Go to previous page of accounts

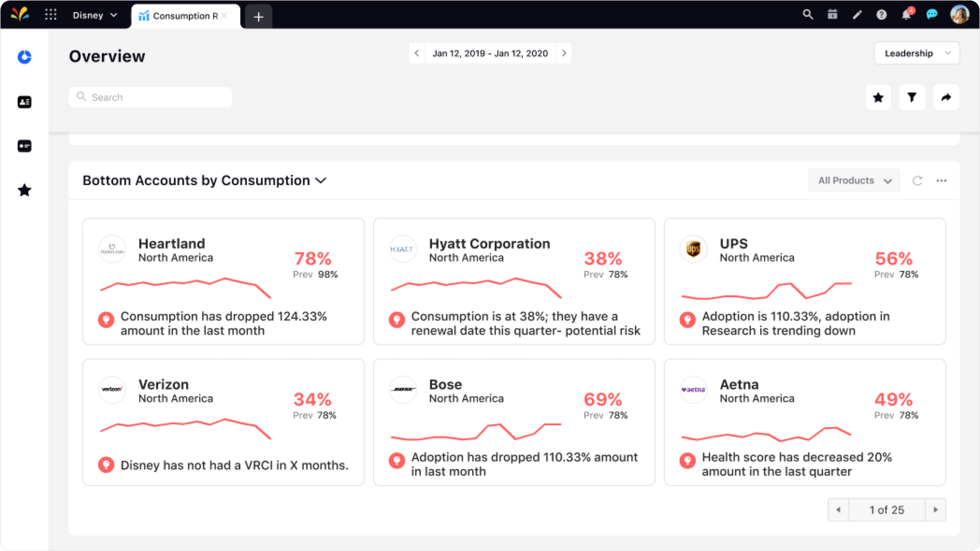coord(838,510)
